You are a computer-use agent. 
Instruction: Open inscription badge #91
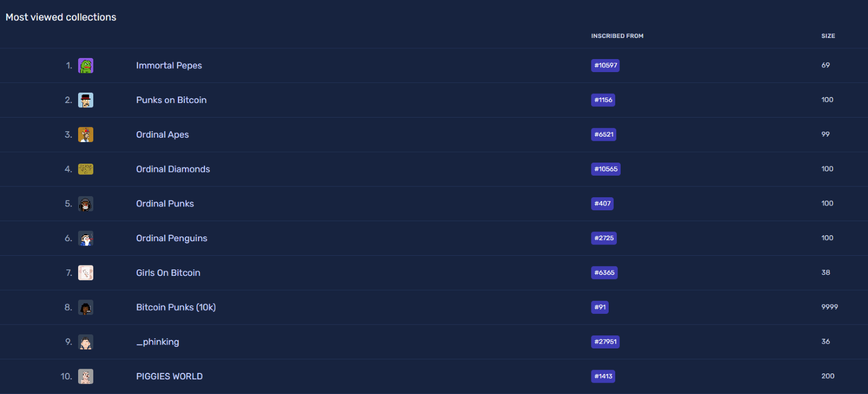[x=600, y=307]
